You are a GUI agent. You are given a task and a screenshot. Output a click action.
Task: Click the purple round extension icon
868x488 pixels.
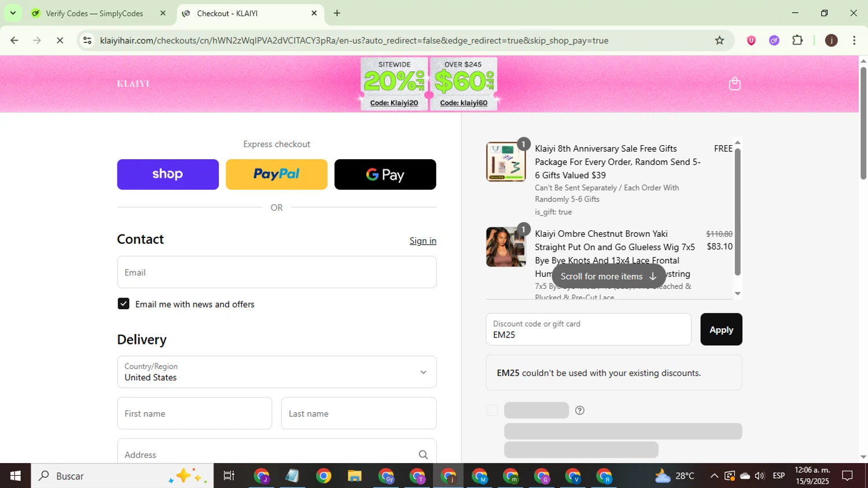774,41
